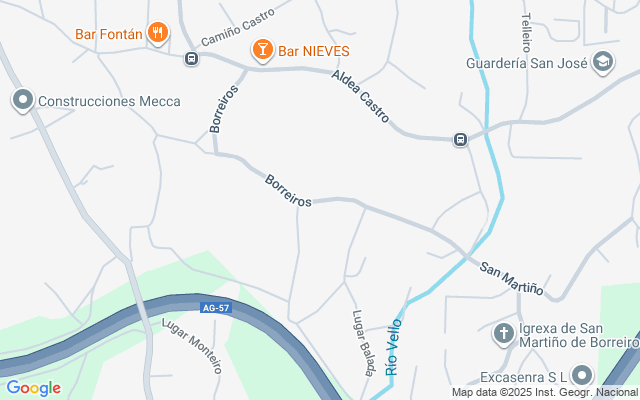Click the Map data ©2025 attribution text

[545, 393]
